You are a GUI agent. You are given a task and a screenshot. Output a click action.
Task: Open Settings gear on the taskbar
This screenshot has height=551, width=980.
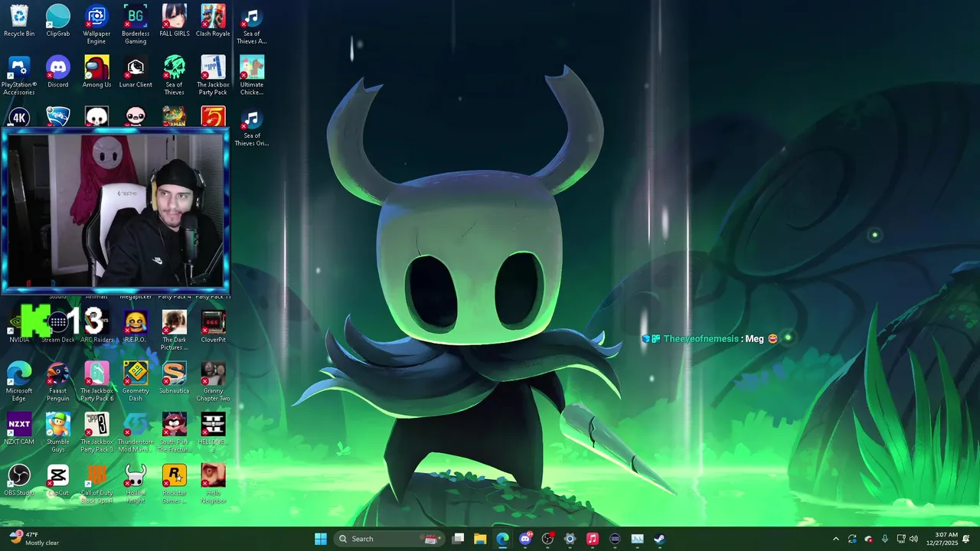click(570, 539)
